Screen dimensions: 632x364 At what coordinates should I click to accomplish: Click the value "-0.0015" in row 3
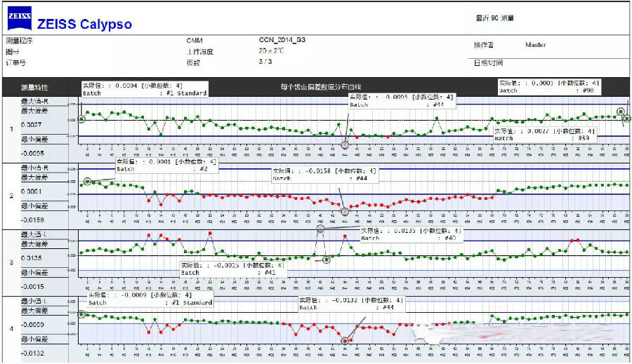pyautogui.click(x=32, y=287)
